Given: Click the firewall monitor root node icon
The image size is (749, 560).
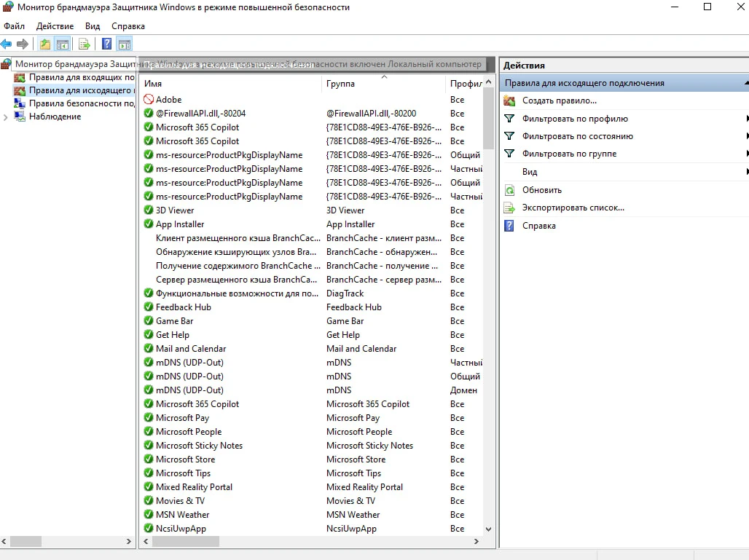Looking at the screenshot, I should click(x=7, y=63).
